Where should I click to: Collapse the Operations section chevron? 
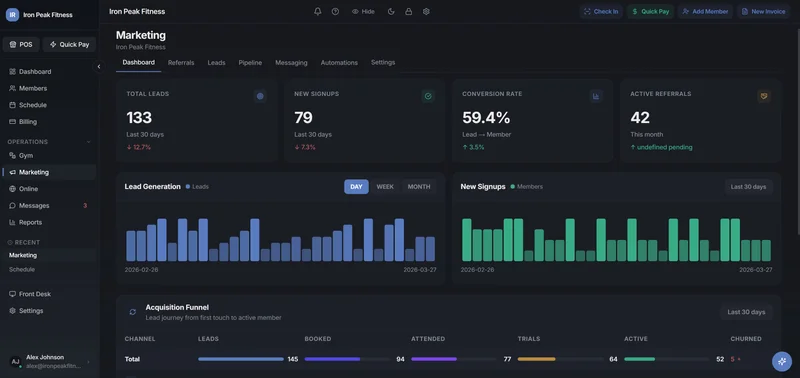89,142
